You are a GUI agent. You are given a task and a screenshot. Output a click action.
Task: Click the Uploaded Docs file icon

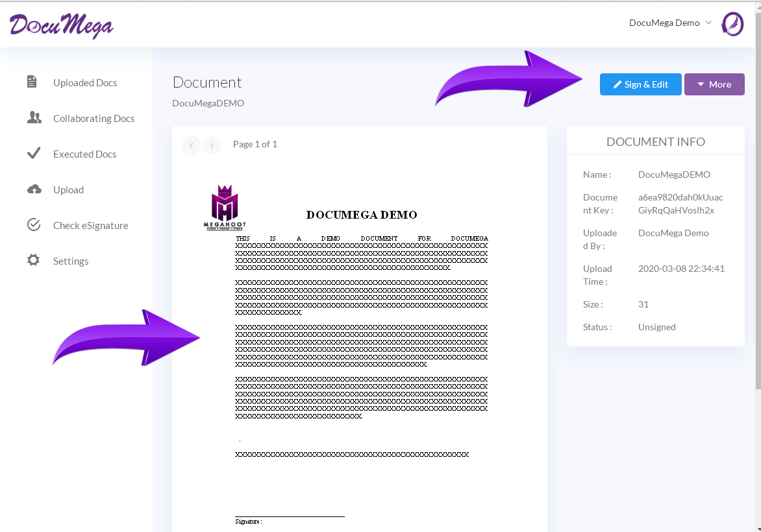(32, 82)
